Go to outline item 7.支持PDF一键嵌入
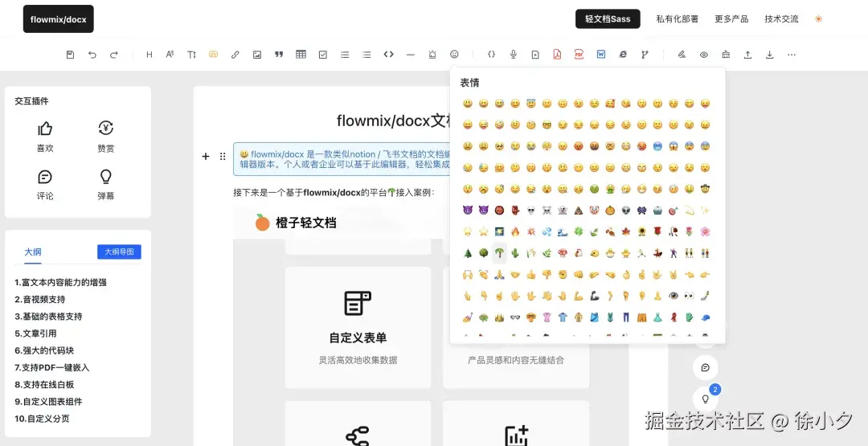The image size is (868, 446). tap(52, 367)
